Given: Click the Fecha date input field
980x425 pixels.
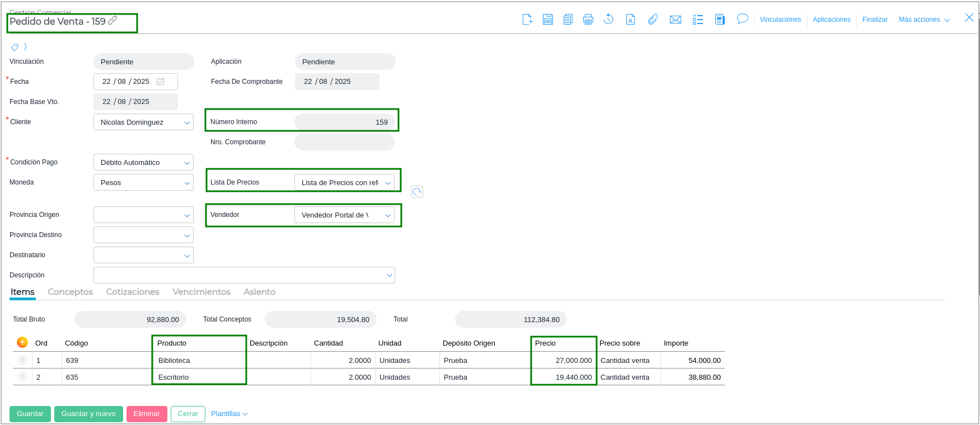Looking at the screenshot, I should [x=129, y=82].
